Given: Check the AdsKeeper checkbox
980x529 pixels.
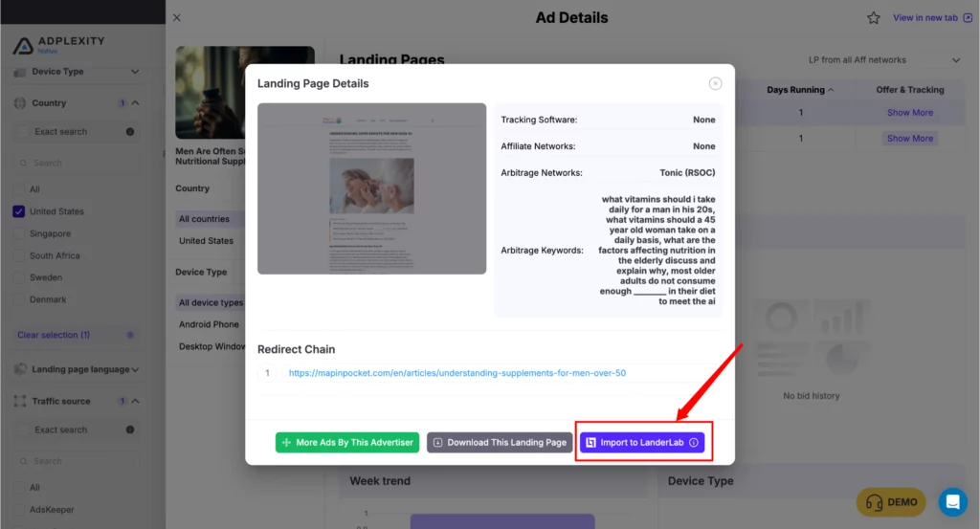Looking at the screenshot, I should [x=19, y=510].
